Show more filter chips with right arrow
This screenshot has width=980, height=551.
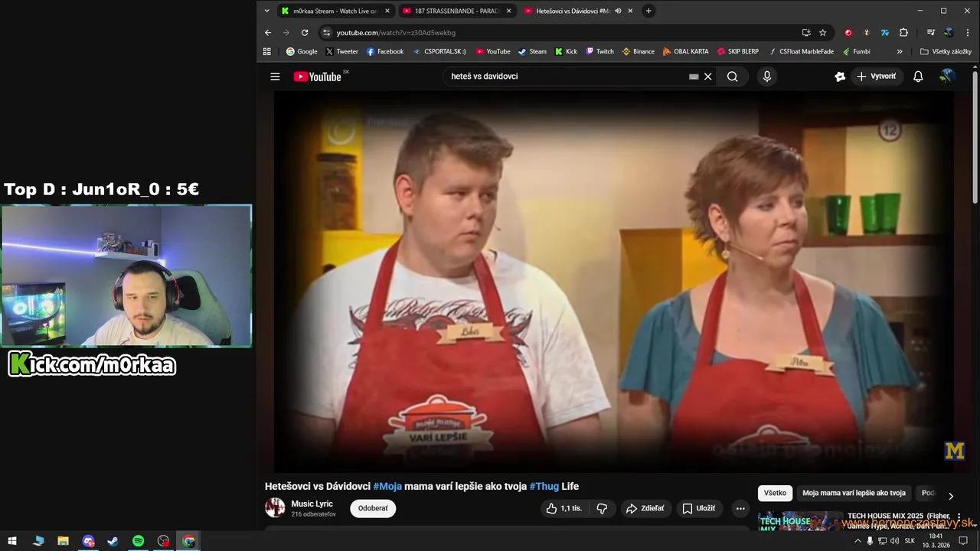(951, 496)
